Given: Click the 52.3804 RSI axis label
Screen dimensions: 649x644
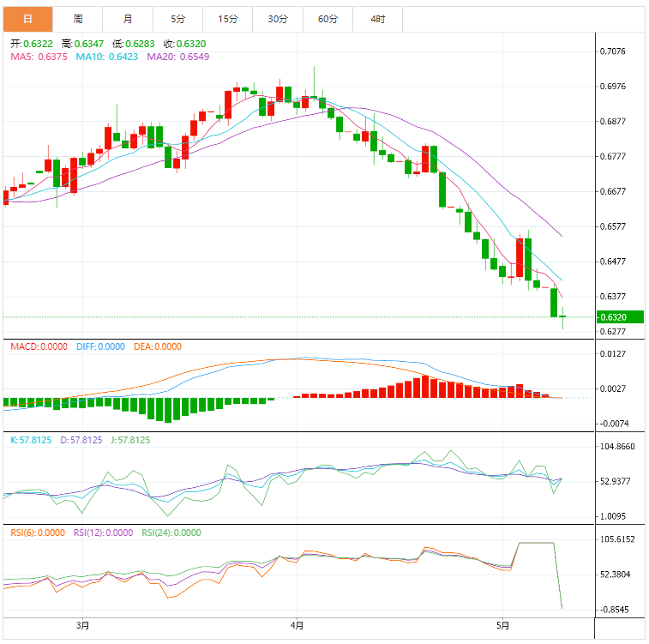Looking at the screenshot, I should coord(615,575).
